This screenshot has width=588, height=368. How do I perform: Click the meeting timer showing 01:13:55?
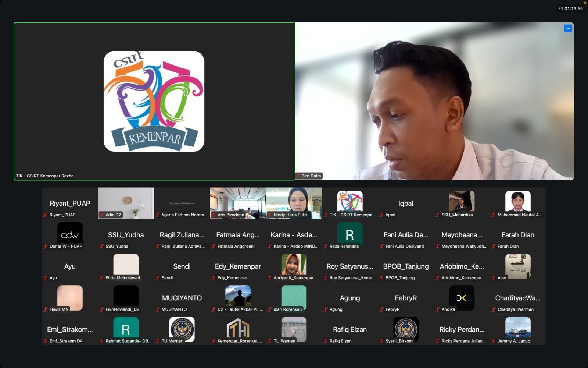point(571,8)
